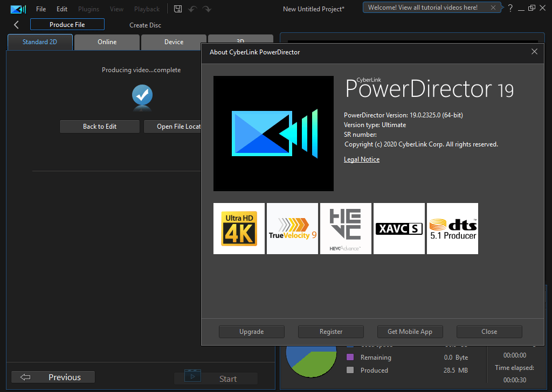Click the Ultra HD 4K badge

(x=239, y=228)
